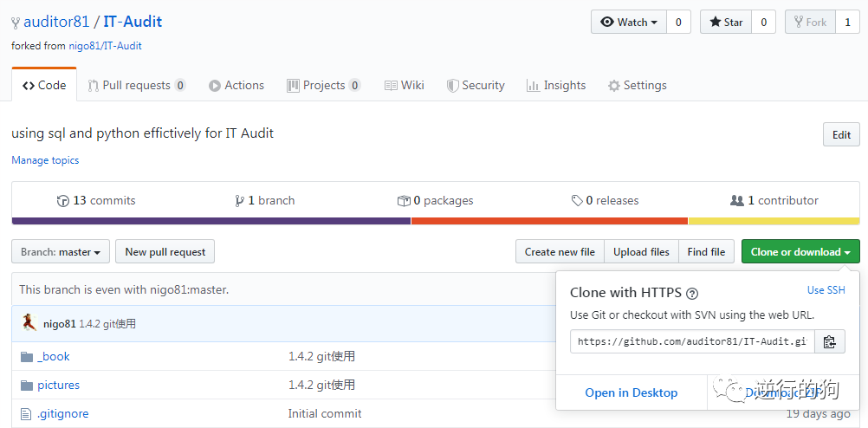Open the Initial commit message link
The image size is (868, 428).
click(x=324, y=413)
